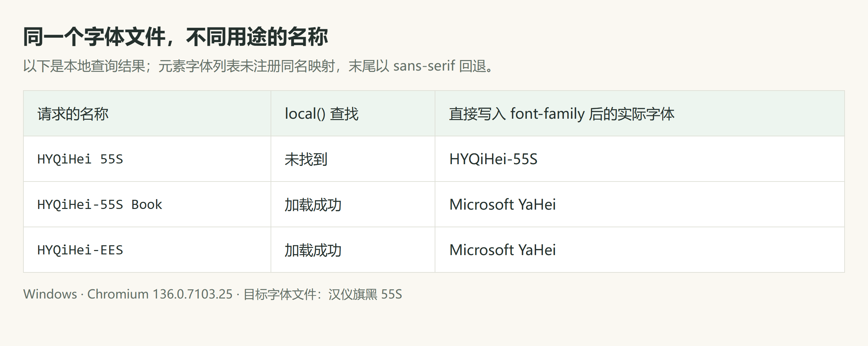Select the HYQiHei 55S cell
Screen dimensions: 868x346
[x=147, y=159]
